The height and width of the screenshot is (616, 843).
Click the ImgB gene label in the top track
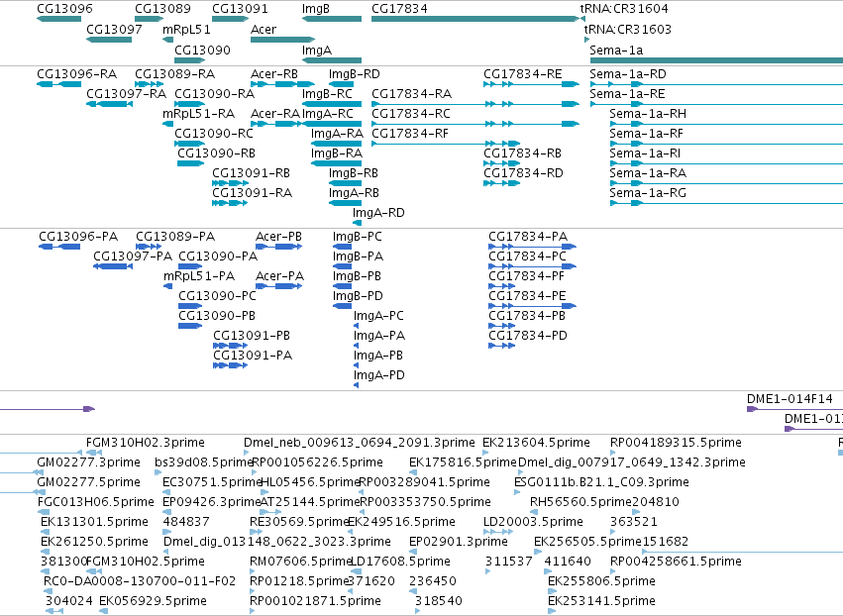click(316, 9)
